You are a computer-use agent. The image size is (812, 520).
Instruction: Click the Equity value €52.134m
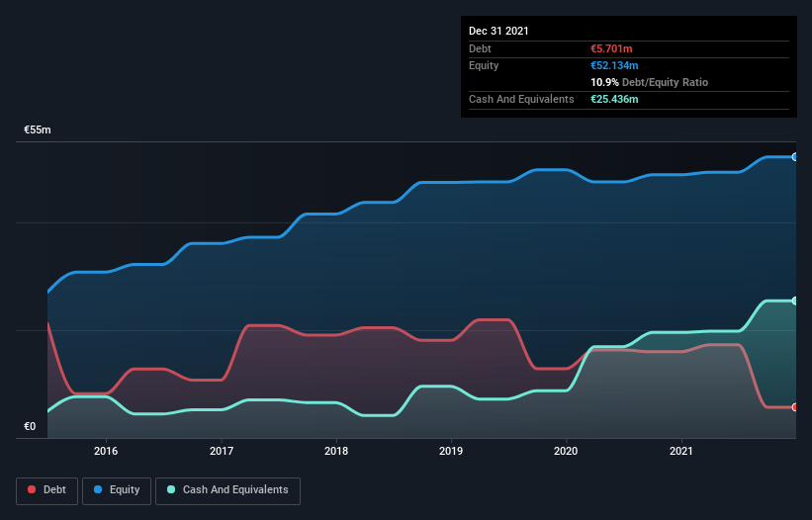pyautogui.click(x=614, y=65)
